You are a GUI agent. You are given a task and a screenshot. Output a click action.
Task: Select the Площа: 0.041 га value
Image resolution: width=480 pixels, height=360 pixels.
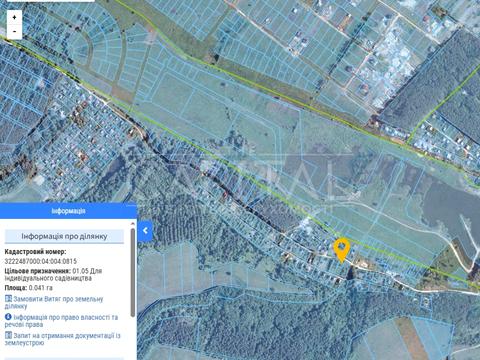[x=29, y=288]
